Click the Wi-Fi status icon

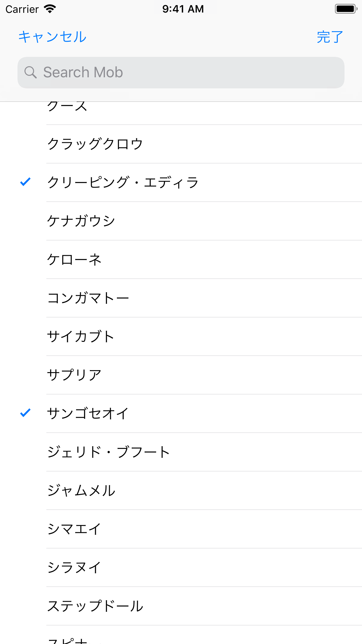coord(50,9)
